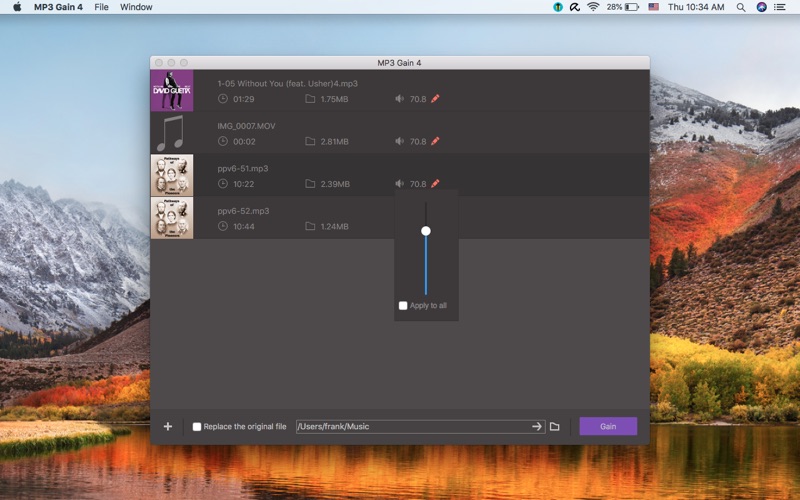This screenshot has width=800, height=500.
Task: Click the folder size icon beside 2.39MB
Action: (310, 183)
